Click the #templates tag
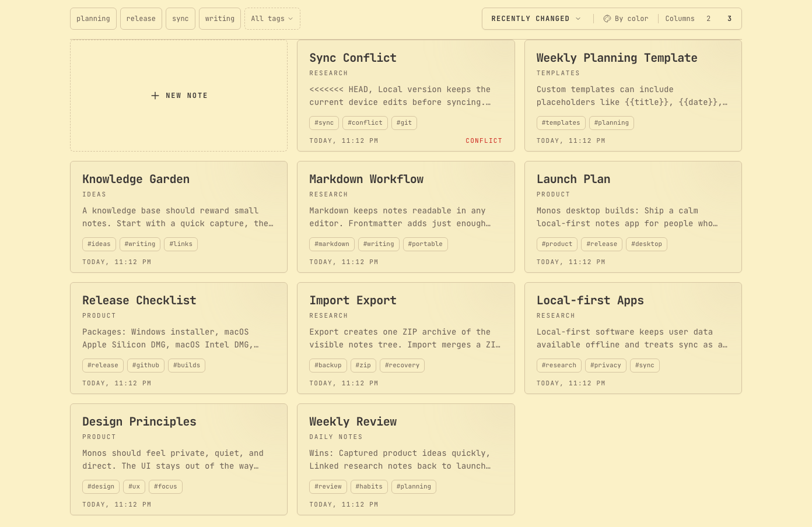812x527 pixels. (561, 123)
